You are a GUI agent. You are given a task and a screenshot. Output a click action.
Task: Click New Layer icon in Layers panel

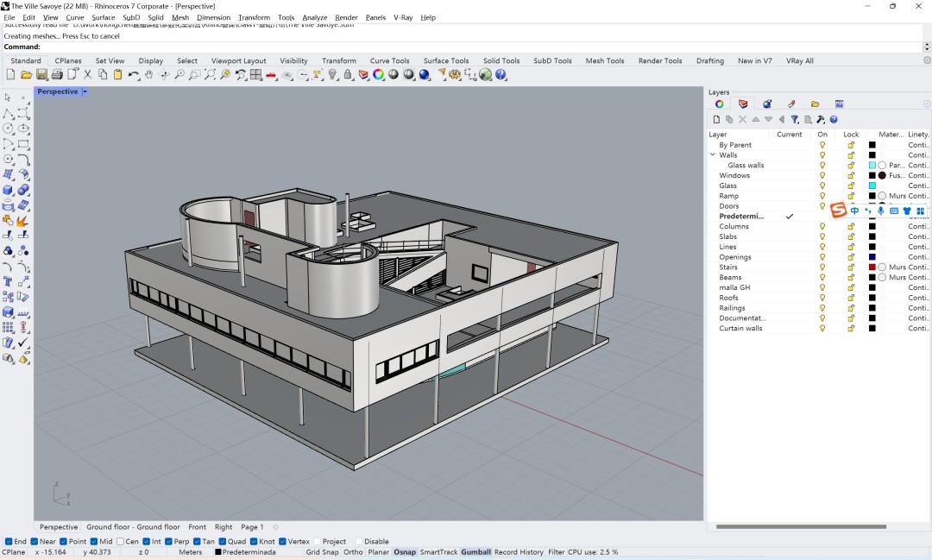coord(717,119)
